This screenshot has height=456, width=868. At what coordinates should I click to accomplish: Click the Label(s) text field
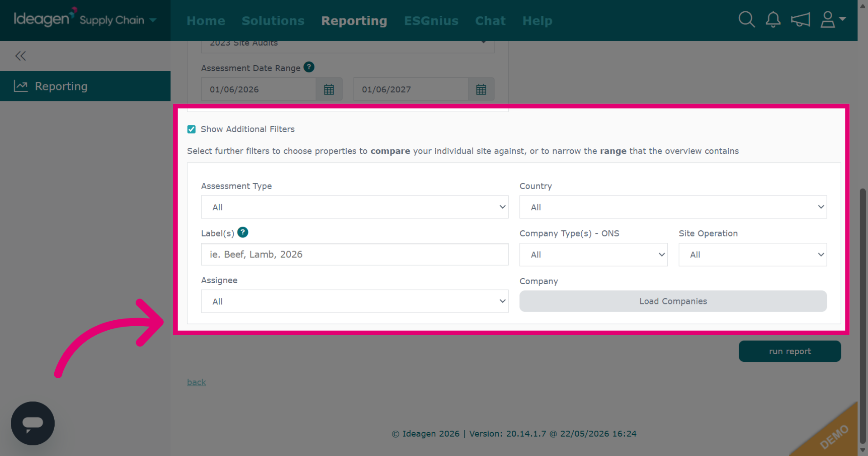(x=354, y=254)
